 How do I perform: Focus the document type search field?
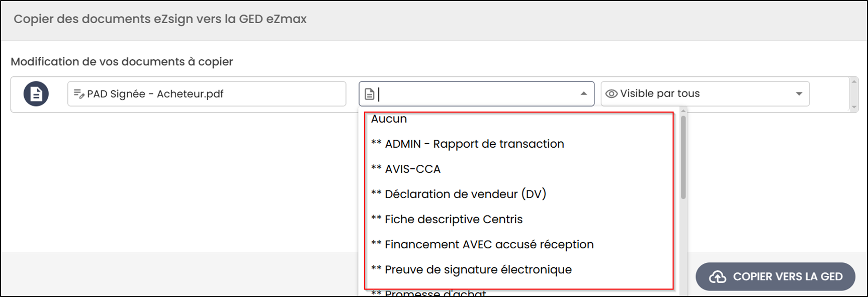pyautogui.click(x=478, y=94)
